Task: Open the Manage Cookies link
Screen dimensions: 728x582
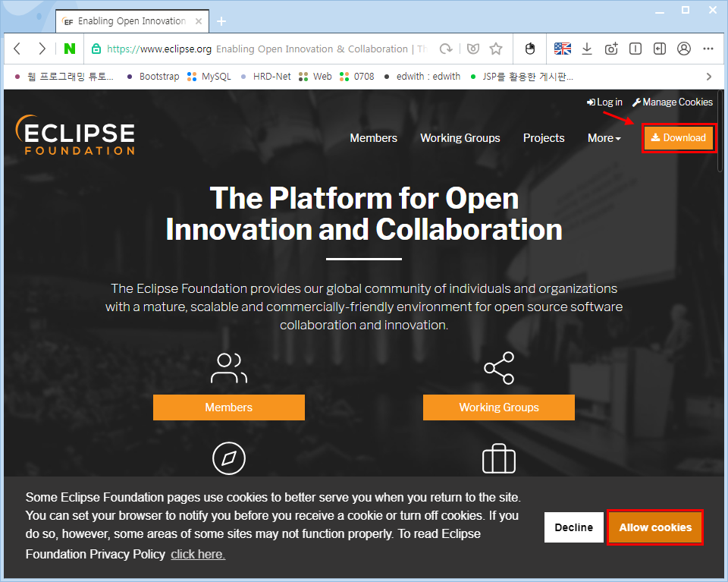Action: point(673,102)
